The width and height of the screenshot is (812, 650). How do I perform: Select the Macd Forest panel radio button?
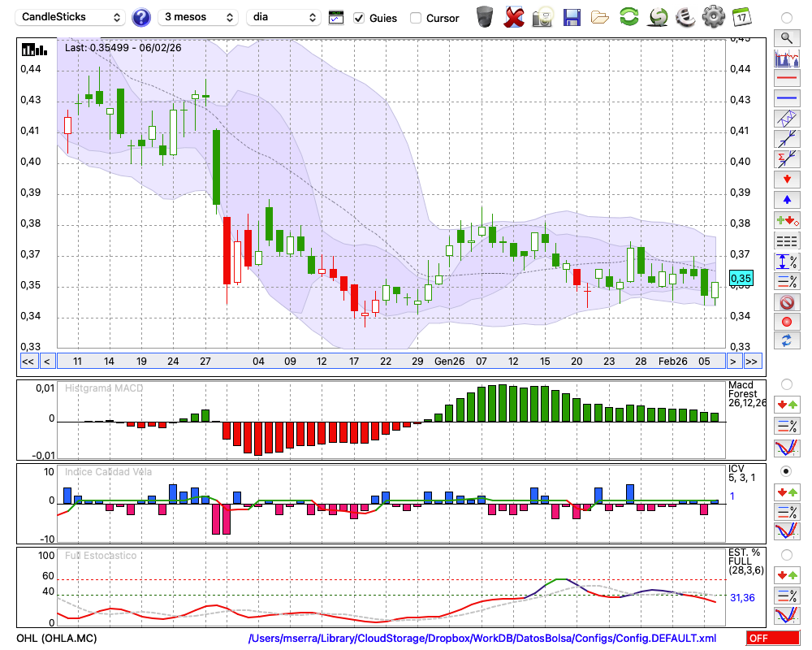pyautogui.click(x=786, y=383)
